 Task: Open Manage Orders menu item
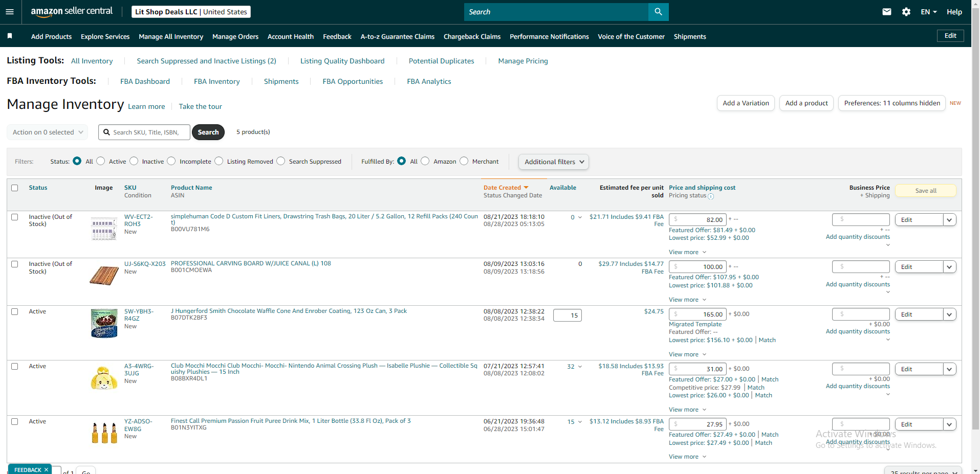[235, 36]
